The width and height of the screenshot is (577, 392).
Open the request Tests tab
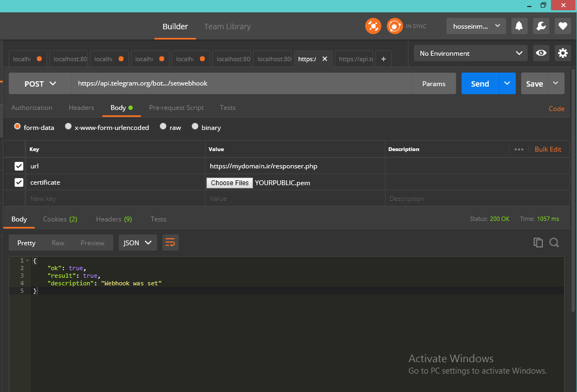(x=228, y=108)
